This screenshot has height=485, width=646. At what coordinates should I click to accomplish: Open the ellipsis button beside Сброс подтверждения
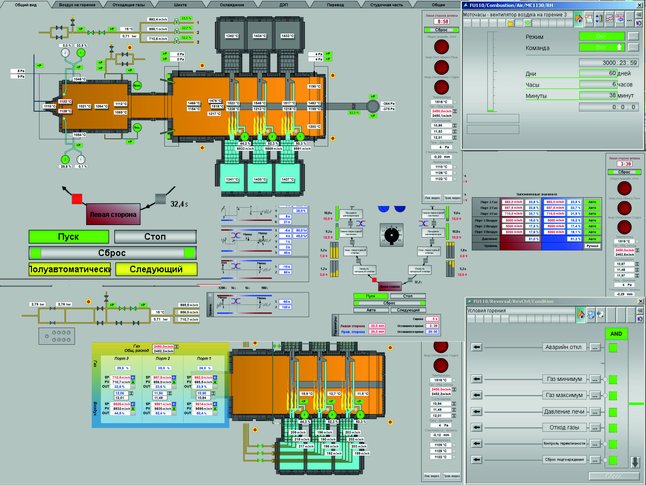click(595, 459)
